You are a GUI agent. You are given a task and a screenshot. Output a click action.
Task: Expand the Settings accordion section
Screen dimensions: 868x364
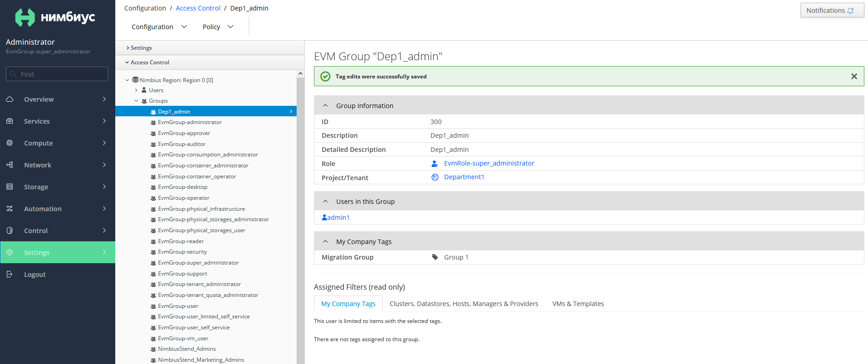coord(210,47)
